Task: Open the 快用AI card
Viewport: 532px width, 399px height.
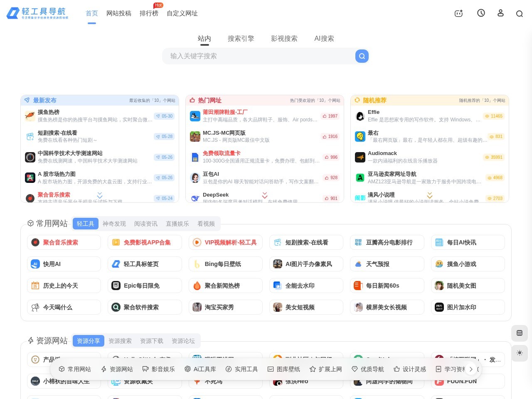Action: (64, 264)
